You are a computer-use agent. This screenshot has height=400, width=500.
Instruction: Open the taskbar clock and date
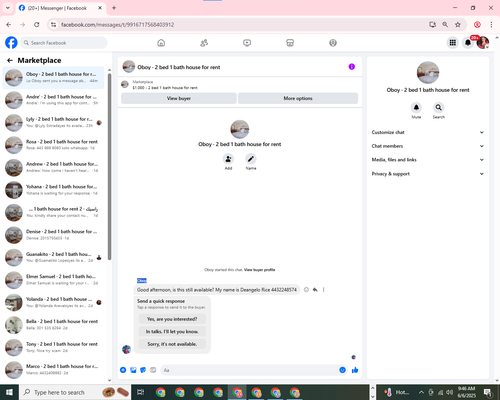[466, 392]
